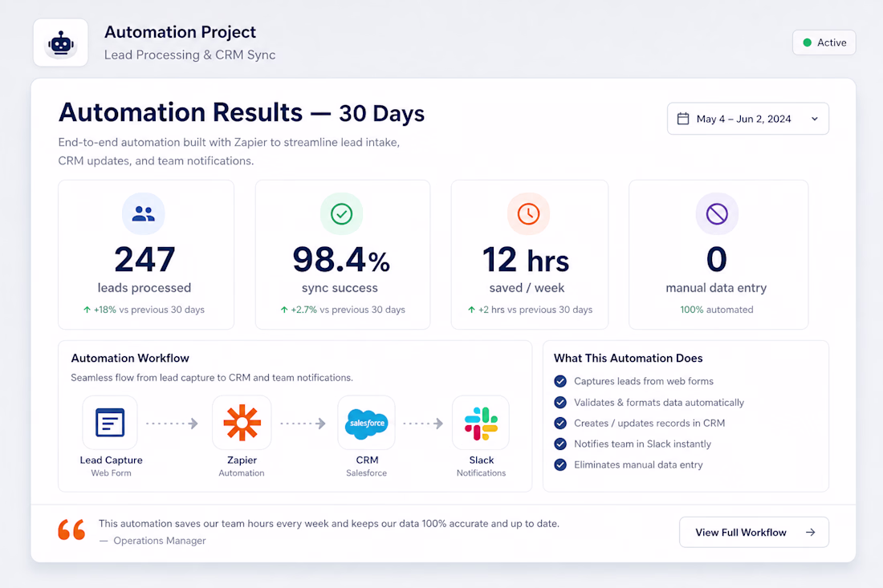Select the May 4 – Jun 2, 2024 date range
Image resolution: width=883 pixels, height=588 pixels.
pos(748,119)
